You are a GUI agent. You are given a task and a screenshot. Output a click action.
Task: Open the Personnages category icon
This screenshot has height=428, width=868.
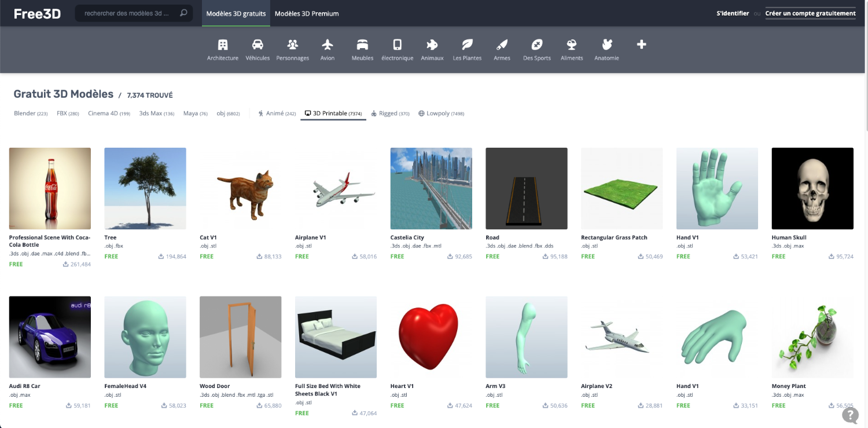(x=292, y=45)
